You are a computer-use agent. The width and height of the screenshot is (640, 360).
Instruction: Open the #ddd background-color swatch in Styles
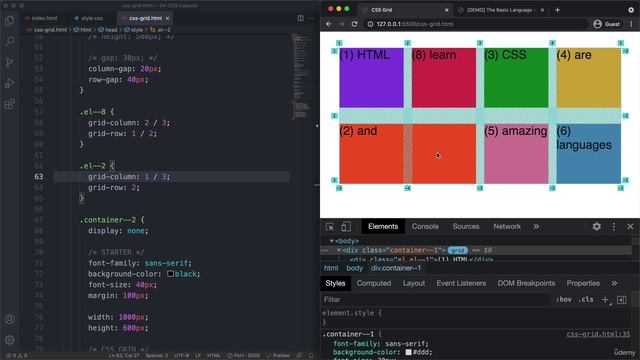[x=408, y=352]
